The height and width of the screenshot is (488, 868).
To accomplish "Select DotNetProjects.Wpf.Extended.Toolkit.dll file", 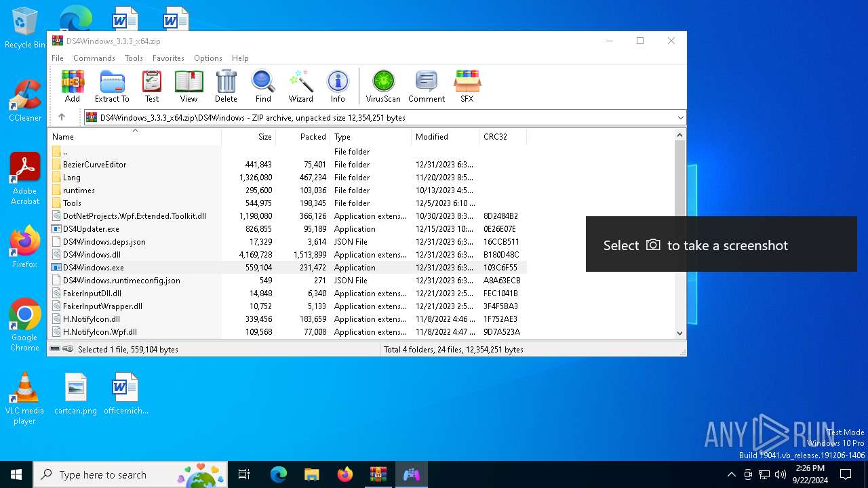I will (288, 216).
